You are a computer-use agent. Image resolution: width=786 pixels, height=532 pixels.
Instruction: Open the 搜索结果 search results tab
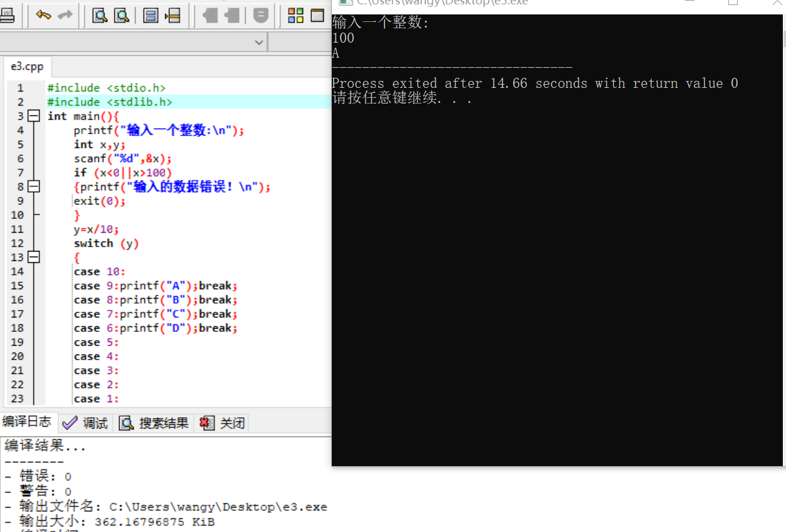click(154, 423)
